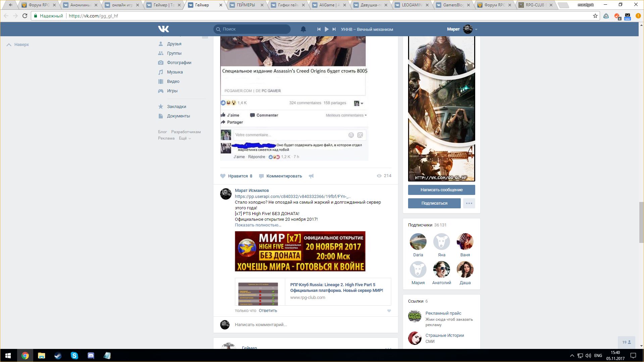The height and width of the screenshot is (362, 644).
Task: Open the Страшные Истории link
Action: (x=445, y=335)
